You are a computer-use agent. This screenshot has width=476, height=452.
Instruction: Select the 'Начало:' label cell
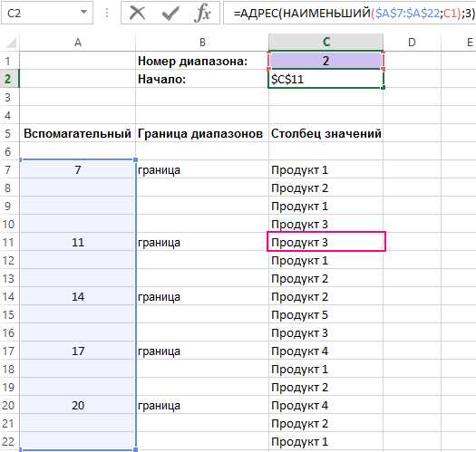pos(202,79)
